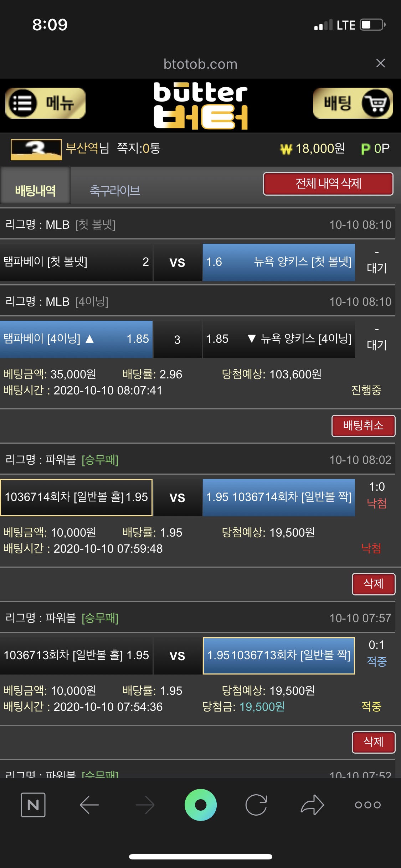The width and height of the screenshot is (401, 868).
Task: Tap the Naver N home icon
Action: (33, 805)
